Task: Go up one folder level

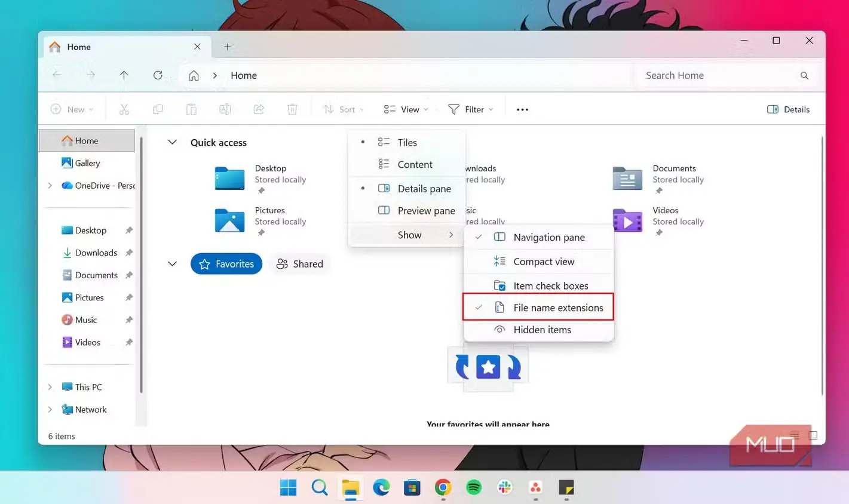Action: 124,75
